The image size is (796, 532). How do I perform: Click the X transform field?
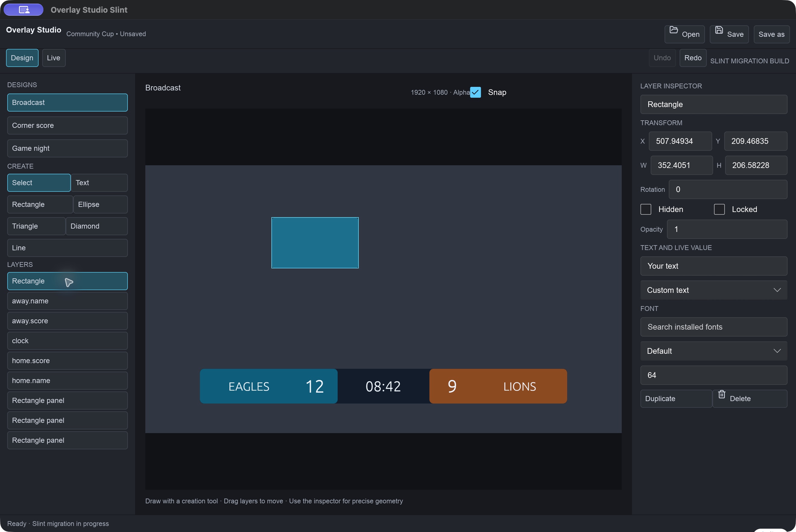point(680,141)
